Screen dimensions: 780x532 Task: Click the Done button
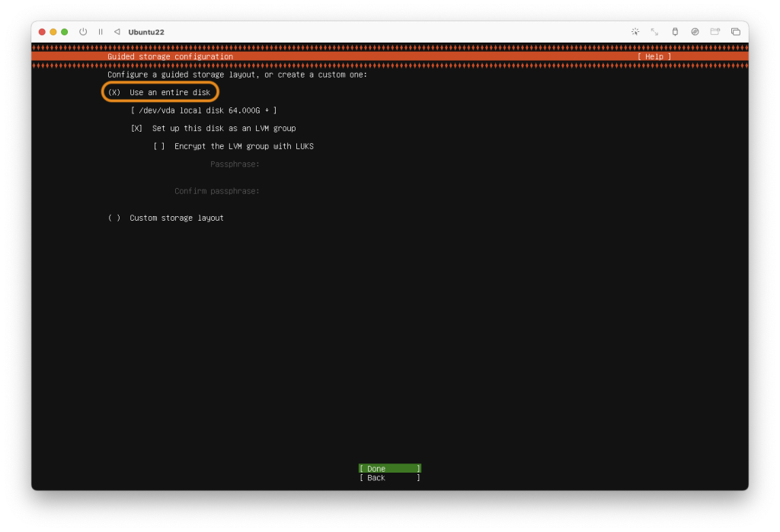[390, 468]
